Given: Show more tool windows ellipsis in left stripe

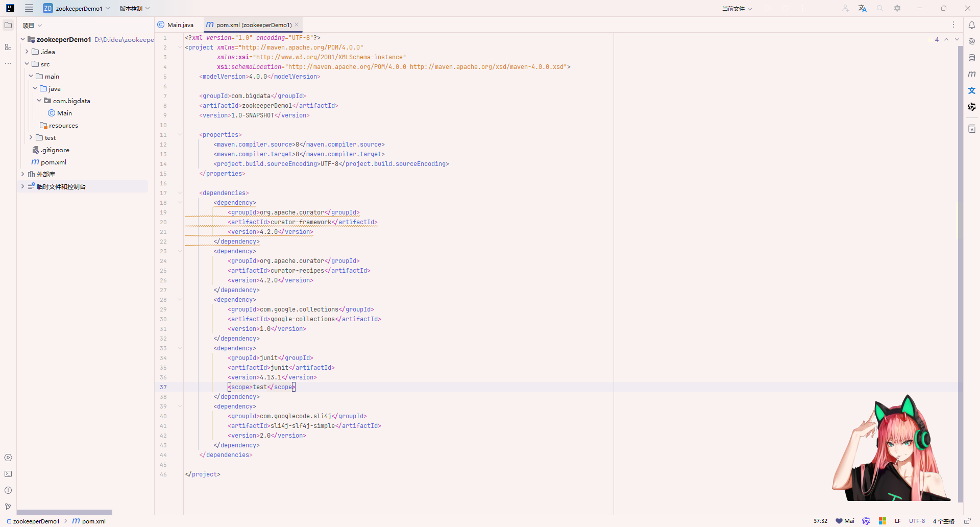Looking at the screenshot, I should coord(8,63).
